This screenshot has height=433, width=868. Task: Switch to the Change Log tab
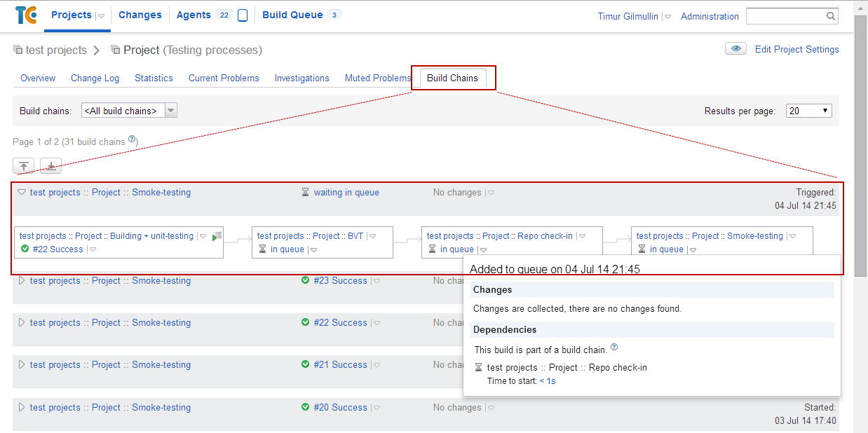[95, 78]
